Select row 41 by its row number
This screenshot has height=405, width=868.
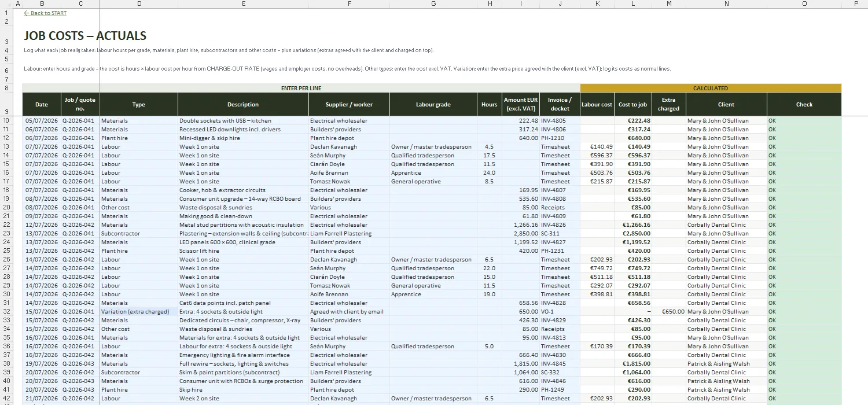[x=6, y=390]
